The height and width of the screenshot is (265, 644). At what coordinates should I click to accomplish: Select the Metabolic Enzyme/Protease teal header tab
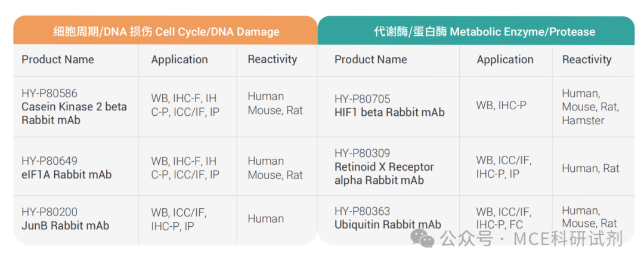(476, 30)
